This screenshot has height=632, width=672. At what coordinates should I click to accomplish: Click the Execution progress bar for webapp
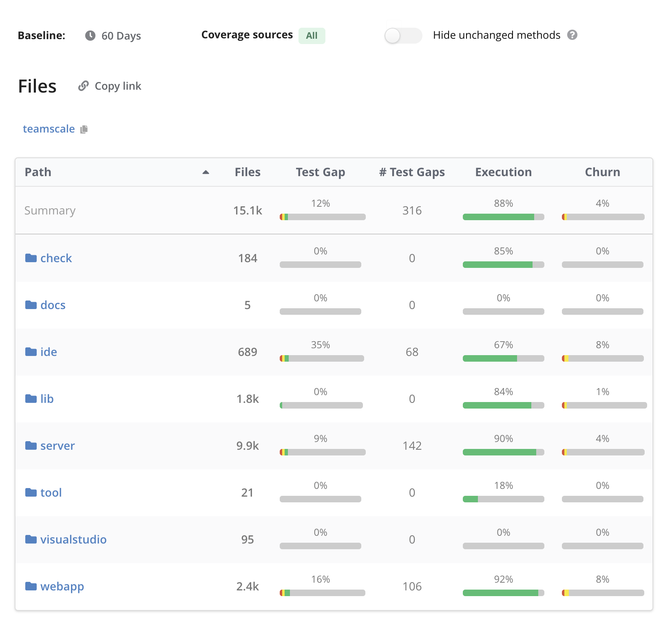503,592
